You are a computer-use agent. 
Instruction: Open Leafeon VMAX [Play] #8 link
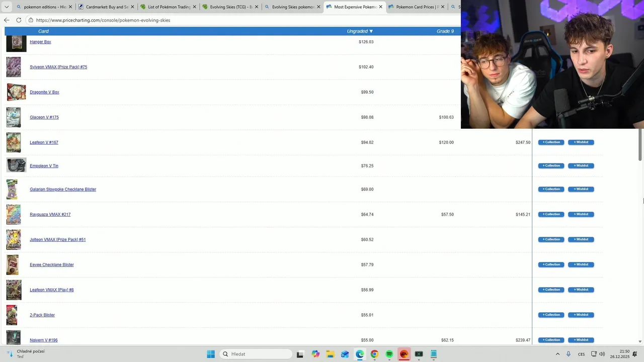(52, 290)
